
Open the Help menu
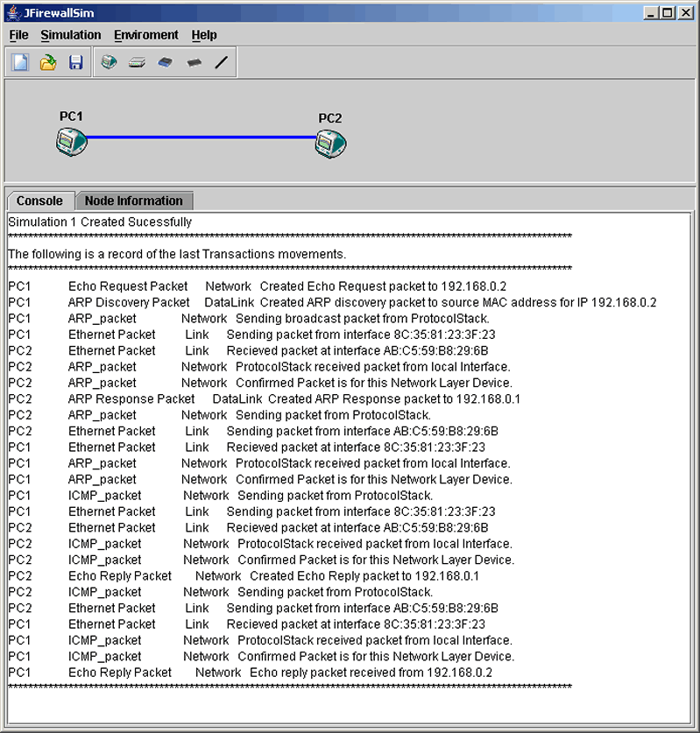click(x=204, y=35)
